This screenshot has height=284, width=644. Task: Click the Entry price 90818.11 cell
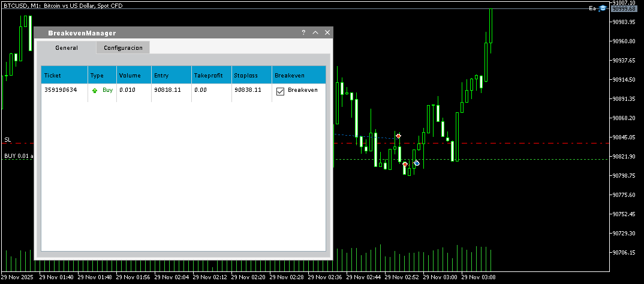point(167,90)
